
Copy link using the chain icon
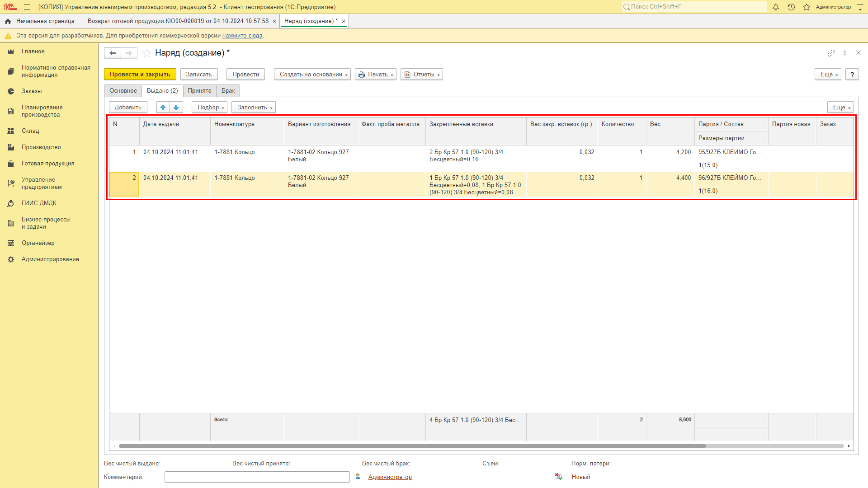(831, 53)
